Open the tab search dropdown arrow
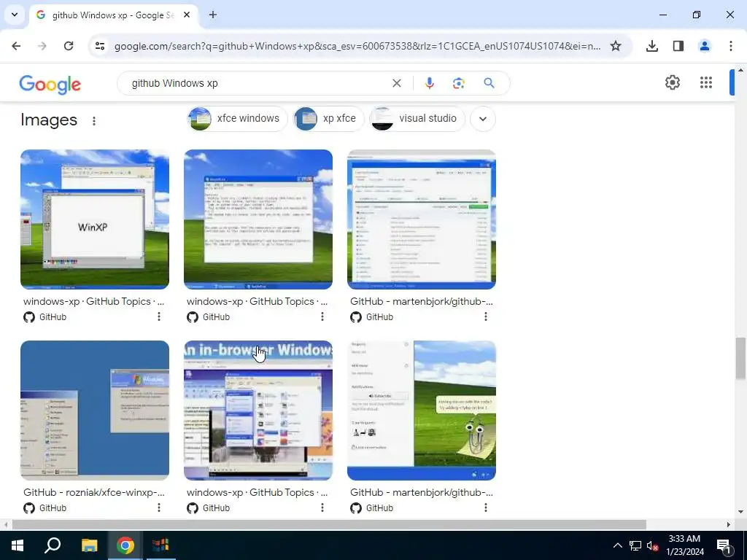Image resolution: width=747 pixels, height=560 pixels. (15, 15)
